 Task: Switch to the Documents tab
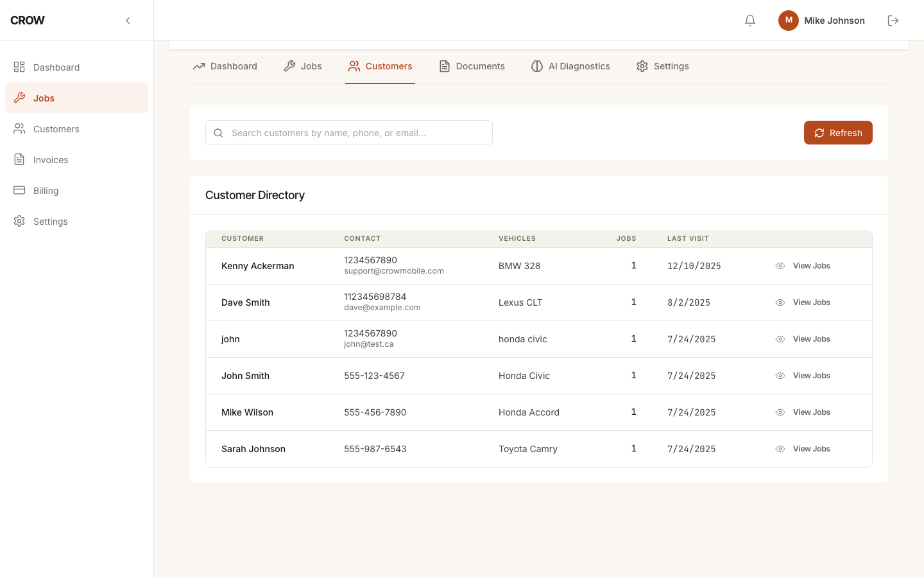tap(472, 66)
